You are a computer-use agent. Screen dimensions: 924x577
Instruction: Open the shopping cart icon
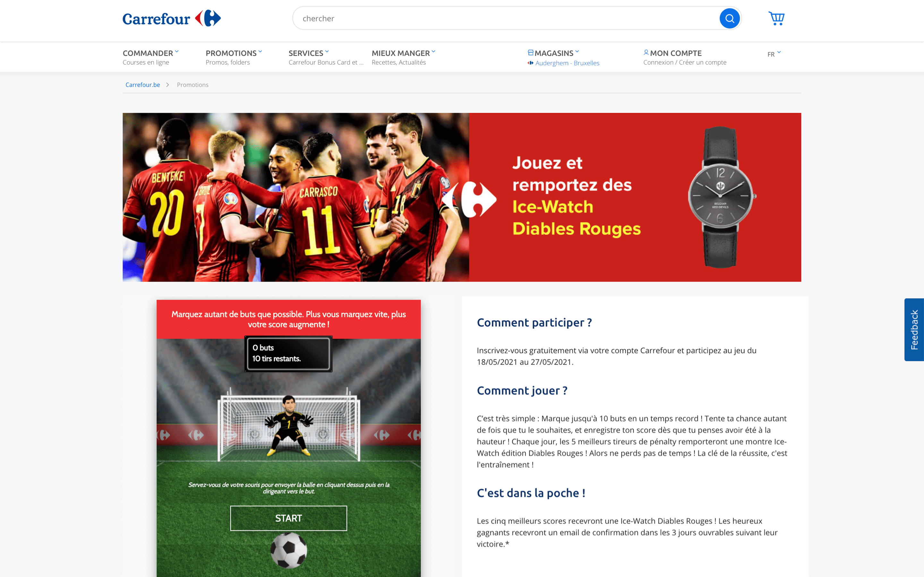776,18
